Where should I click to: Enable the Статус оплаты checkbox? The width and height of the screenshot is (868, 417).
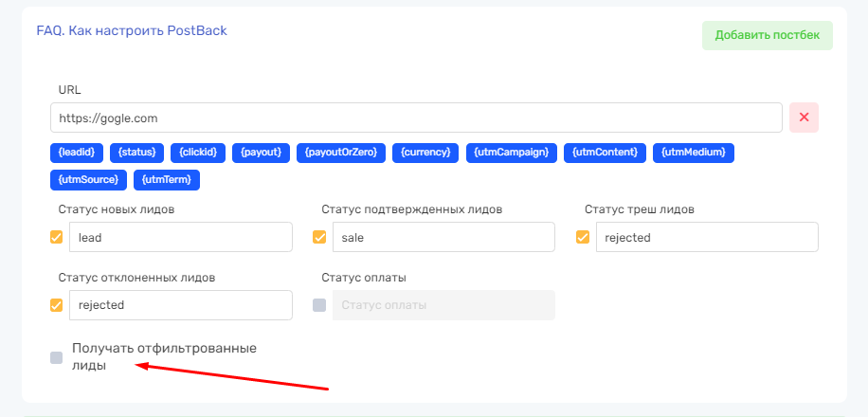coord(319,305)
